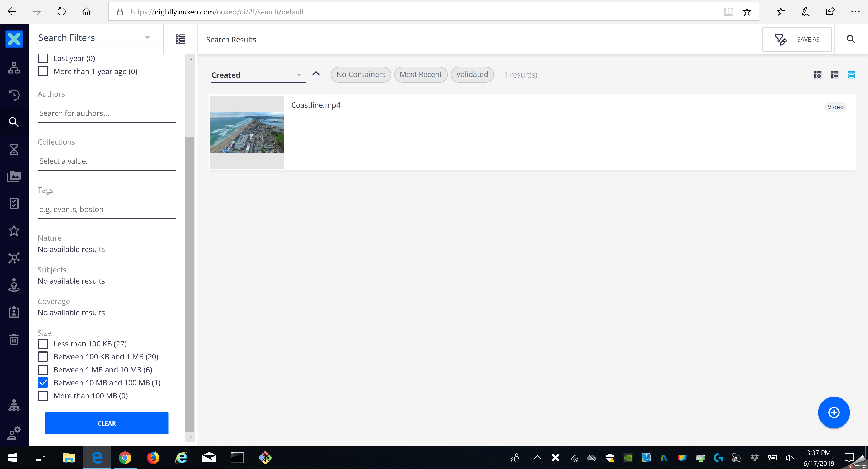
Task: Open the trash icon in the sidebar
Action: click(14, 339)
